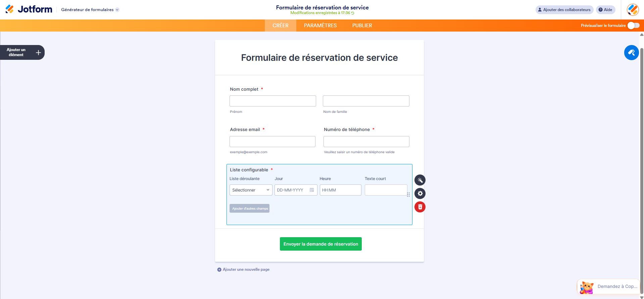Click the person icon on Ajouter des collaborateurs

pos(540,10)
